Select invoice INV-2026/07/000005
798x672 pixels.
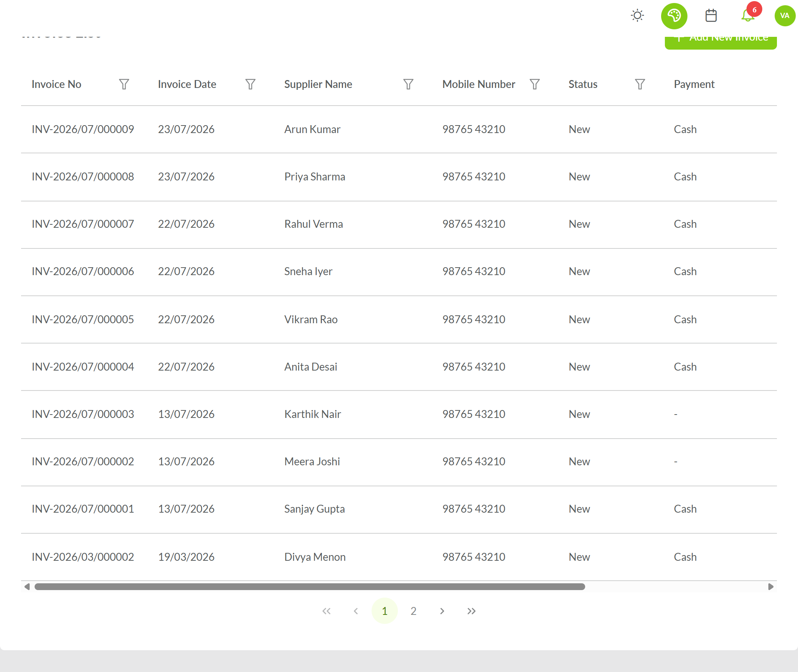coord(83,319)
